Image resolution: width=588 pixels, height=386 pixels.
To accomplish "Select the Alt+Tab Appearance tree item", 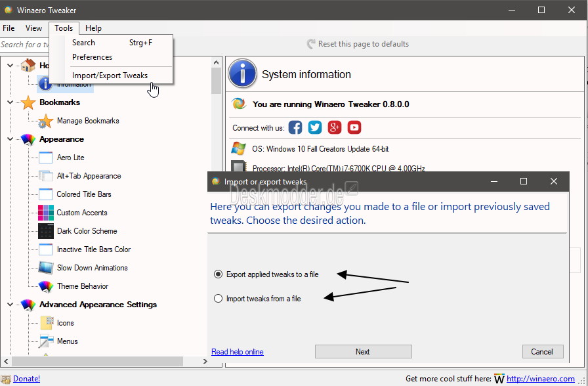I will click(x=89, y=176).
